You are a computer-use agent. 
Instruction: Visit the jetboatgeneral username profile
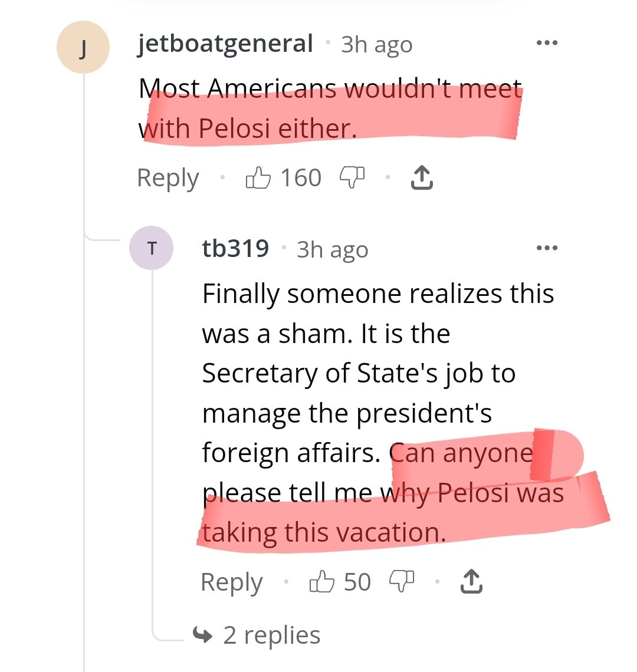(x=225, y=44)
